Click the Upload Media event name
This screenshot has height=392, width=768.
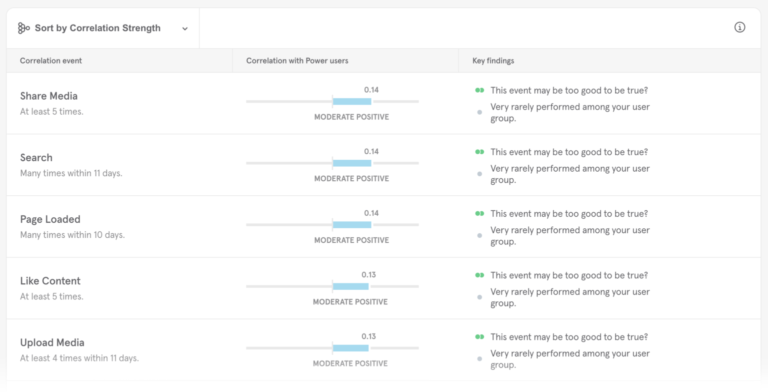click(52, 343)
